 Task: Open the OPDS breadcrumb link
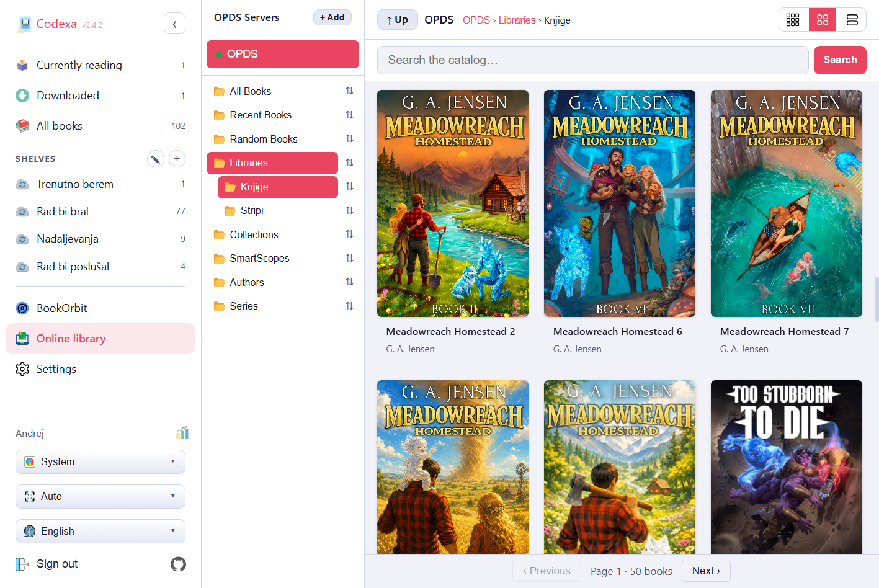point(476,20)
